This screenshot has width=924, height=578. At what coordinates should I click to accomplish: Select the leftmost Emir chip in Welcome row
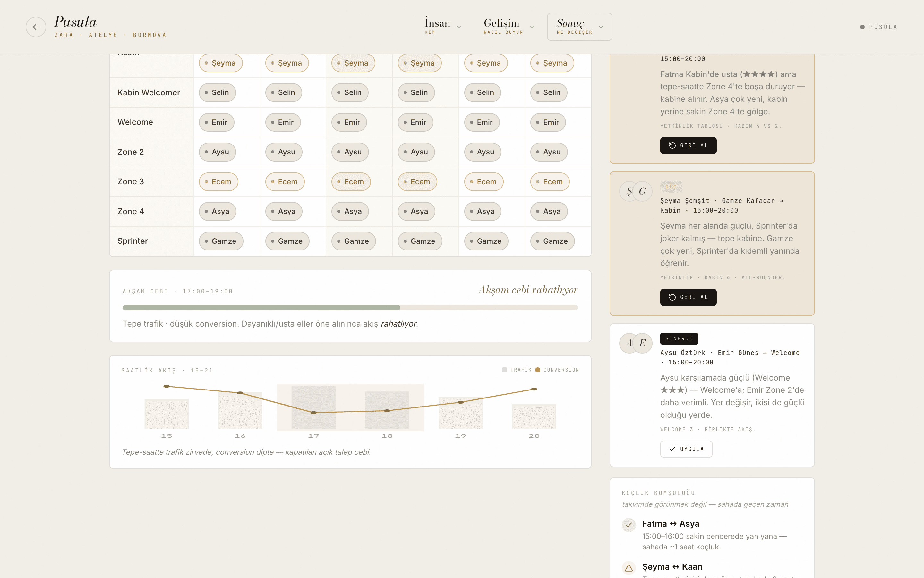point(217,122)
